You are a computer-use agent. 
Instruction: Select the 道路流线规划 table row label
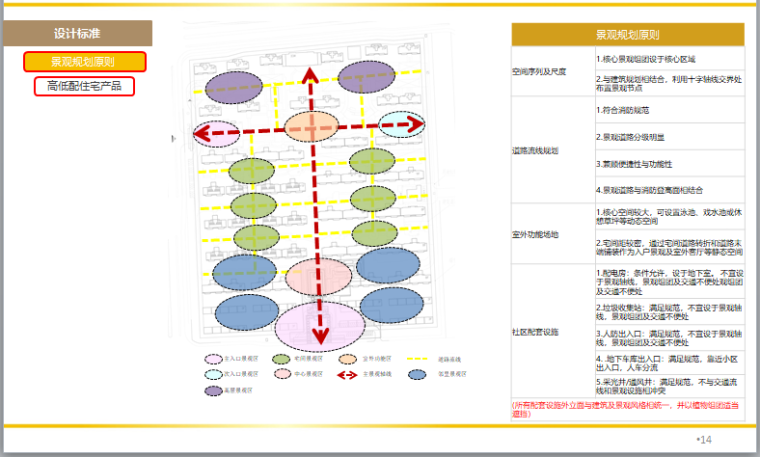tap(539, 149)
